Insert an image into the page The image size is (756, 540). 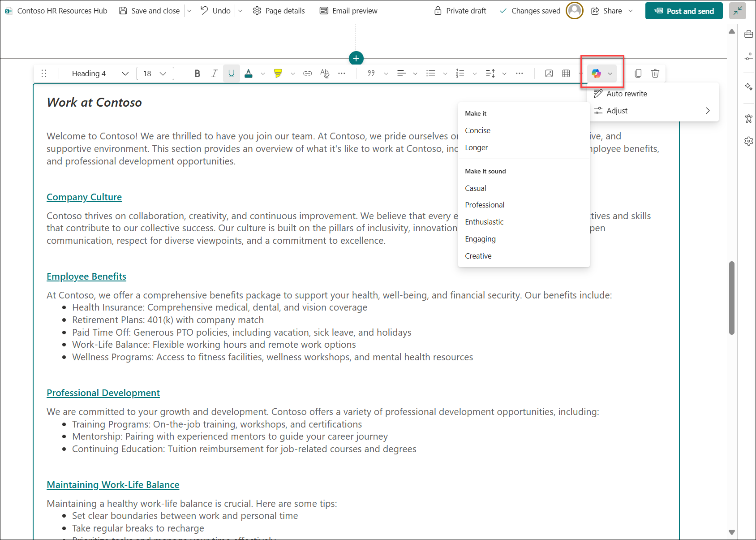point(549,73)
